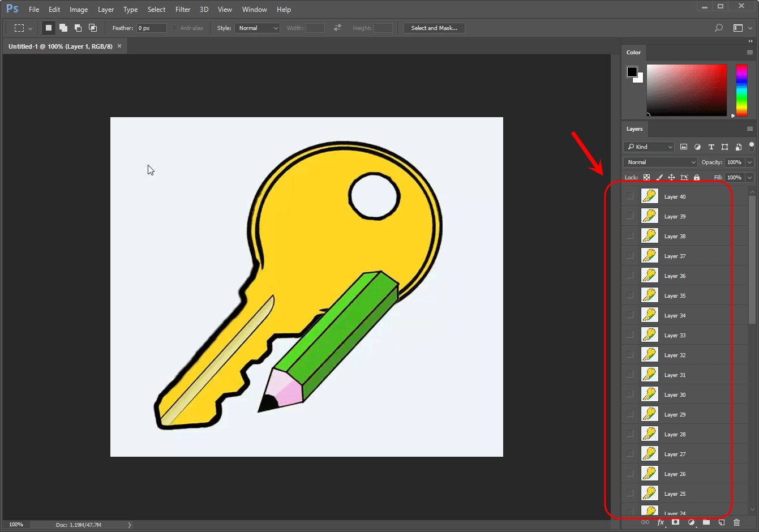
Task: Toggle visibility of Layer 36
Action: pos(630,276)
